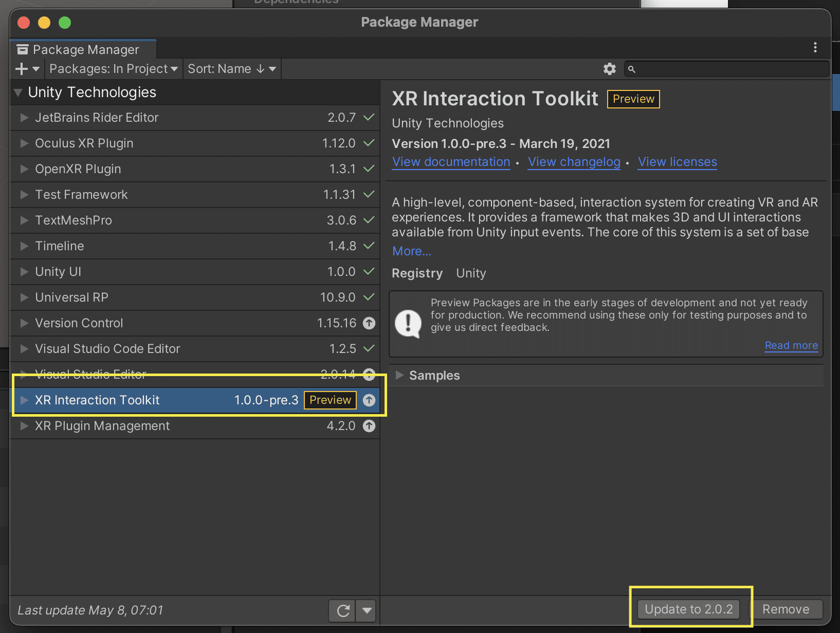The height and width of the screenshot is (633, 840).
Task: Click the Preview tag beside package title
Action: point(633,99)
